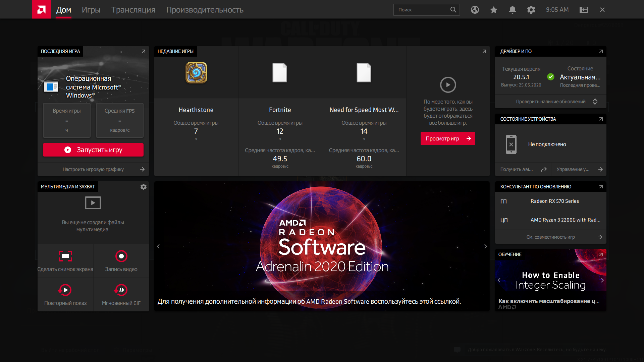
Task: Click Fortnite average FPS value 49.5
Action: (280, 159)
